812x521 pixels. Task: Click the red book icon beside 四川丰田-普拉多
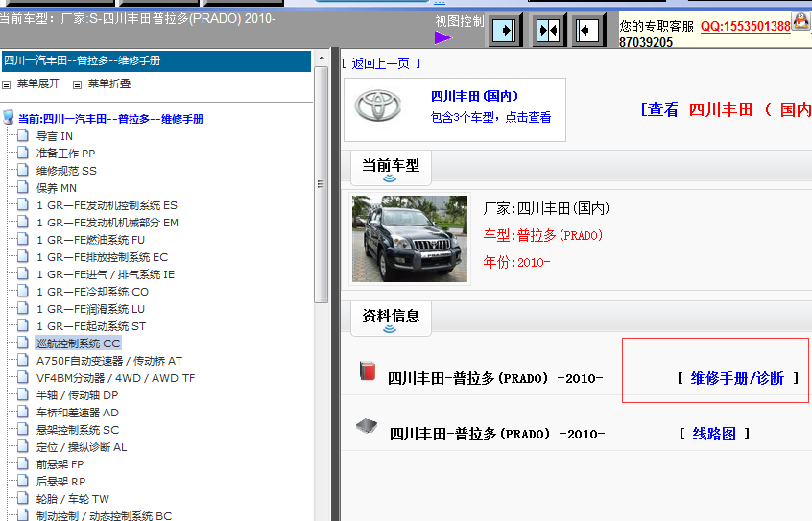368,370
